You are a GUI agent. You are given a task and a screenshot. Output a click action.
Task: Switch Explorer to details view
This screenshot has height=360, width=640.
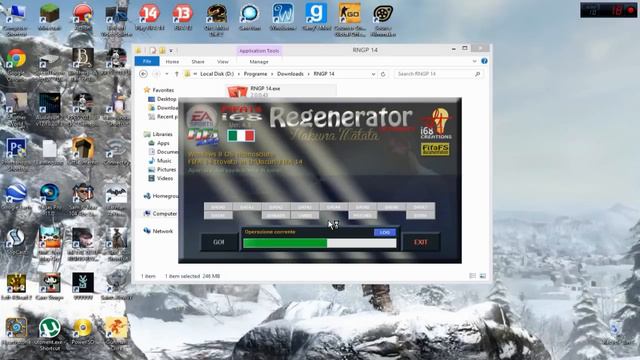coord(473,276)
